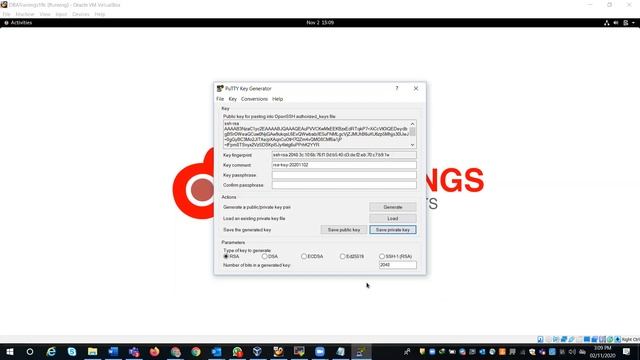Open Zoom from the taskbar
The width and height of the screenshot is (640, 360).
(x=320, y=351)
